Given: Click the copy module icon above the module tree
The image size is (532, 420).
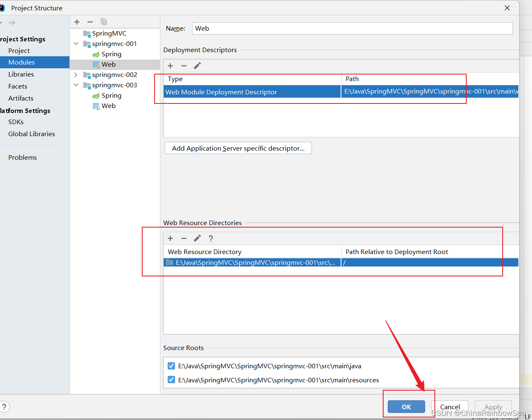Looking at the screenshot, I should [x=104, y=22].
